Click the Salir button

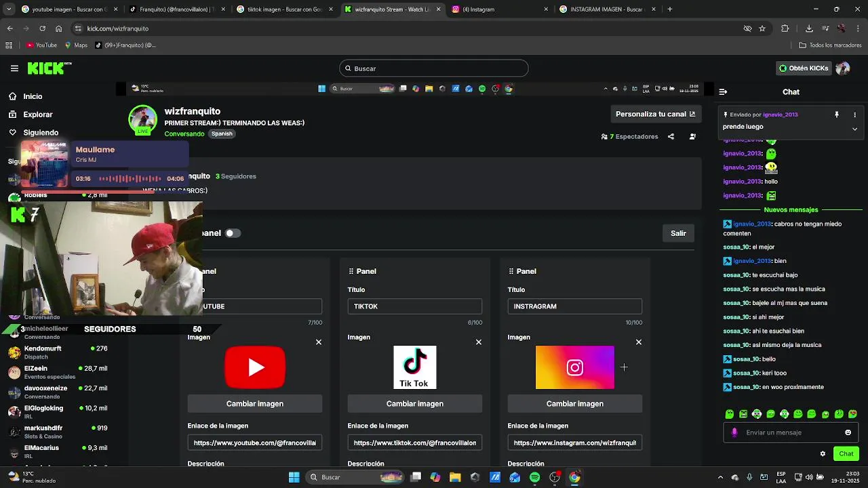tap(678, 233)
